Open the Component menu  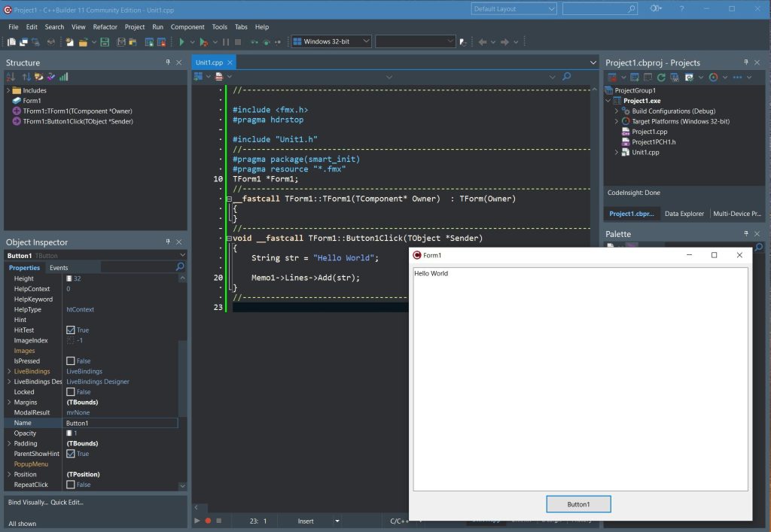click(x=187, y=27)
